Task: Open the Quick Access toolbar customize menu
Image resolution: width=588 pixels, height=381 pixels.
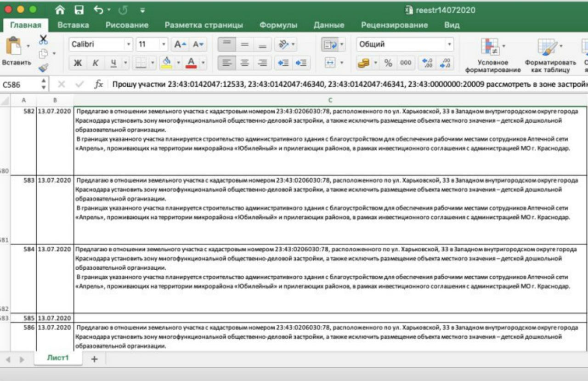Action: (142, 10)
